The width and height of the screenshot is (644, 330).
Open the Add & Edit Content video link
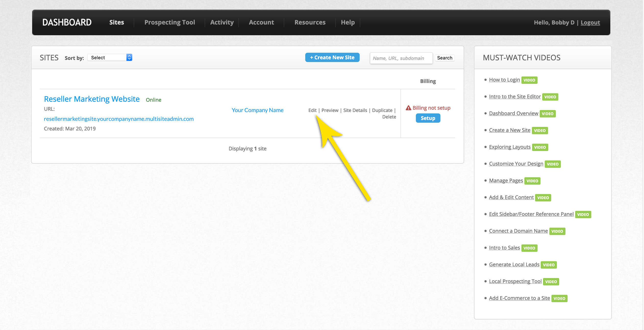point(511,198)
